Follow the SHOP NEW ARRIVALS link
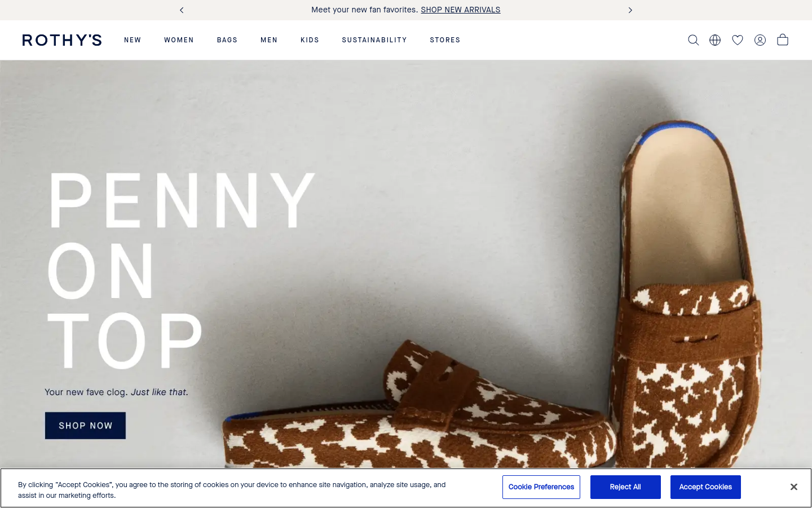Image resolution: width=812 pixels, height=508 pixels. click(x=461, y=10)
